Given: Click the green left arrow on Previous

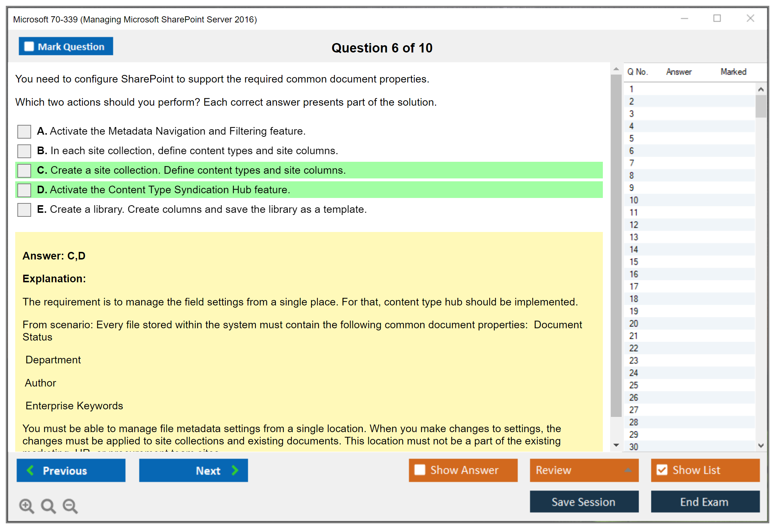Looking at the screenshot, I should pyautogui.click(x=30, y=470).
